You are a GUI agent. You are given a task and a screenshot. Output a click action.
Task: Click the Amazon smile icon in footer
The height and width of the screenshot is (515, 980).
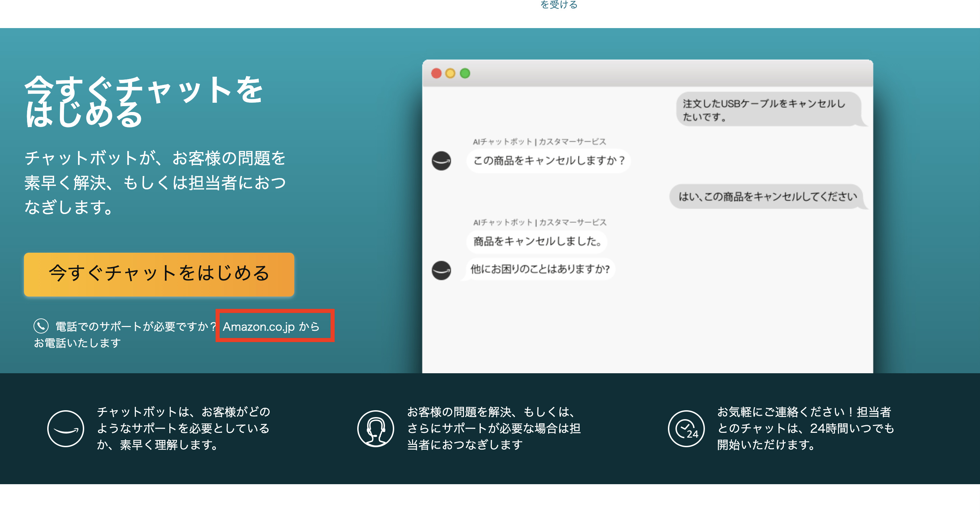[x=65, y=429]
